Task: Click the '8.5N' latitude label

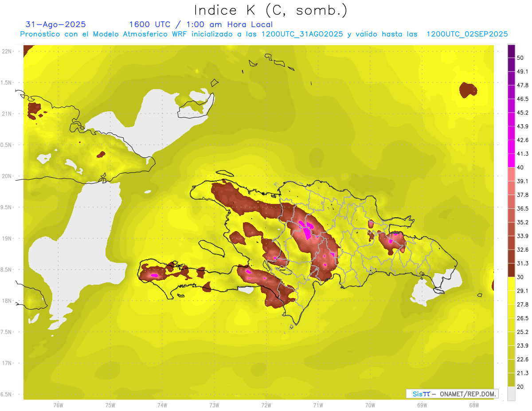Action: (6, 270)
